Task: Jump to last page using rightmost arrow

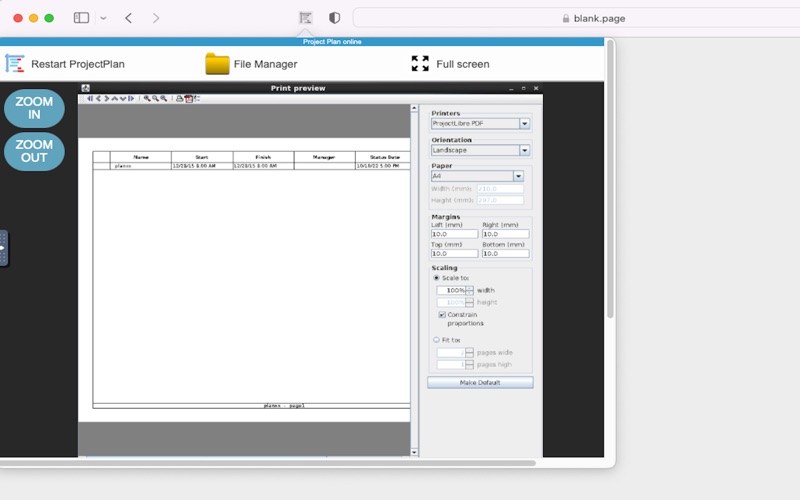Action: [x=130, y=98]
